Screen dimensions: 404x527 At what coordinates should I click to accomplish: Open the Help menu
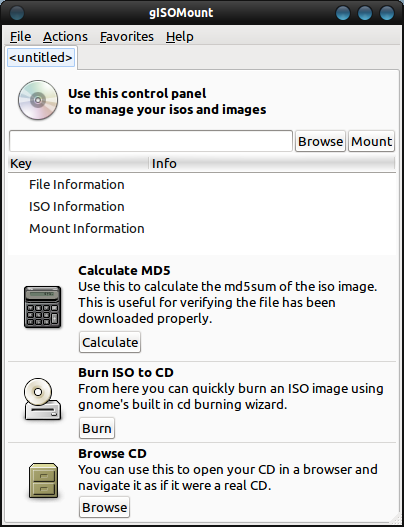pos(179,36)
